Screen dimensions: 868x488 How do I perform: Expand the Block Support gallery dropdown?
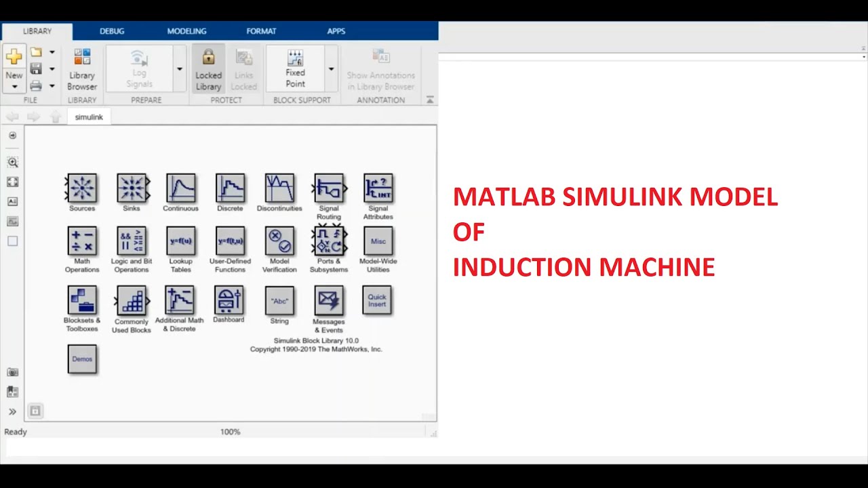(331, 69)
